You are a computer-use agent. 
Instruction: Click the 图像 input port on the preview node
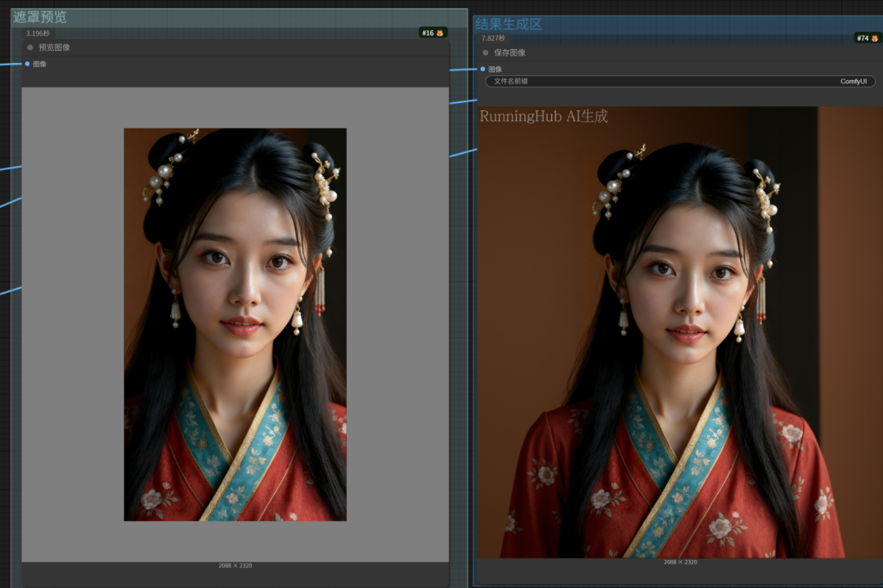27,64
